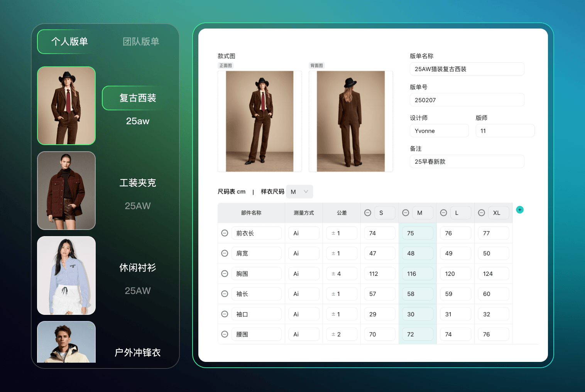
Task: Click the 部件名称 column header
Action: [251, 213]
